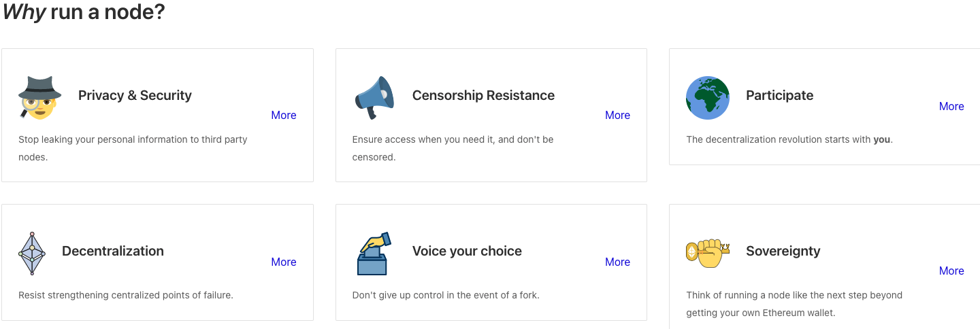Select the Privacy & Security heading
This screenshot has width=980, height=329.
tap(135, 95)
